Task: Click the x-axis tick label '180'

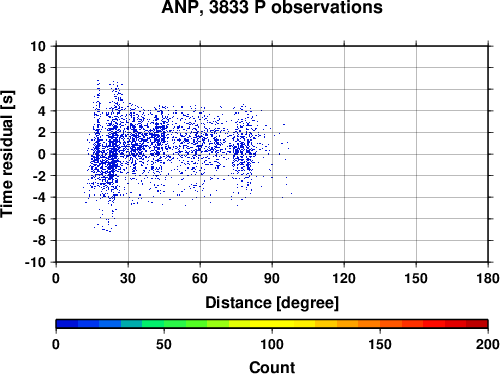Action: point(488,278)
